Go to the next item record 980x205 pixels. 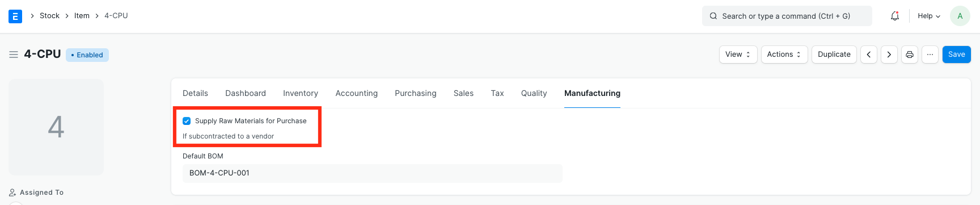(x=889, y=55)
